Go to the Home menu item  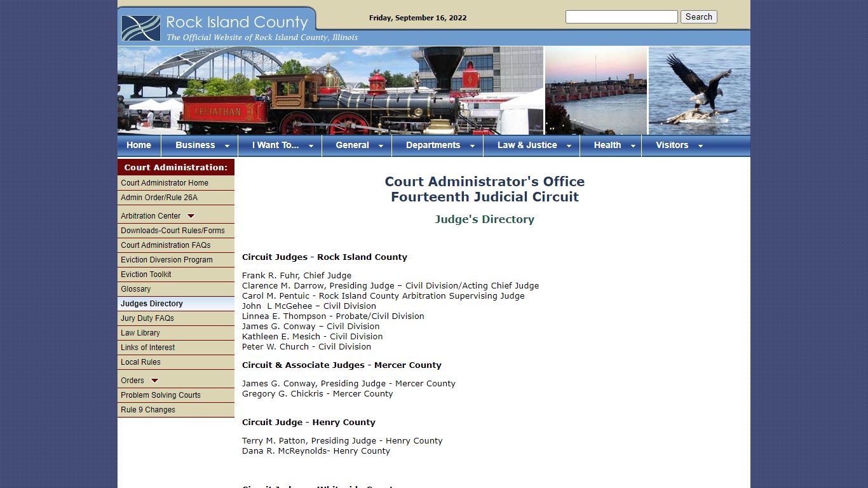tap(139, 146)
